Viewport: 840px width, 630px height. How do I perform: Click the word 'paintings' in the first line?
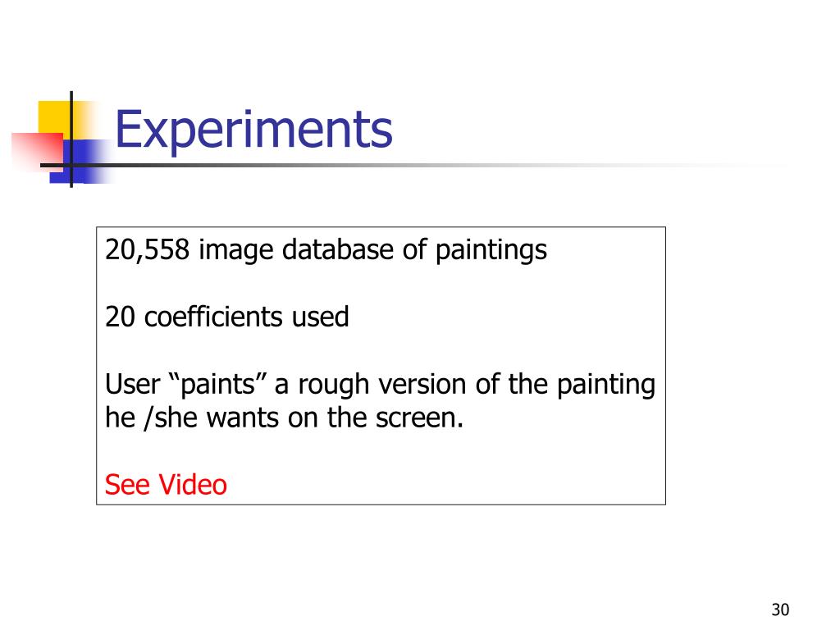click(x=491, y=251)
